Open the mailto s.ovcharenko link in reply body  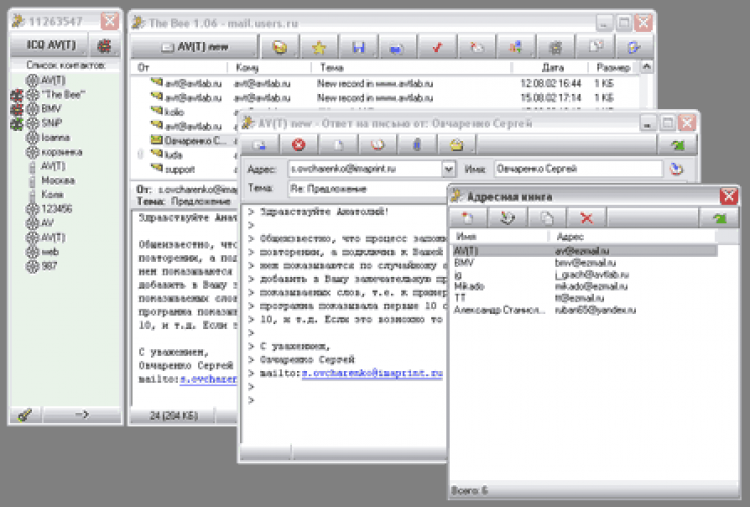[x=372, y=373]
